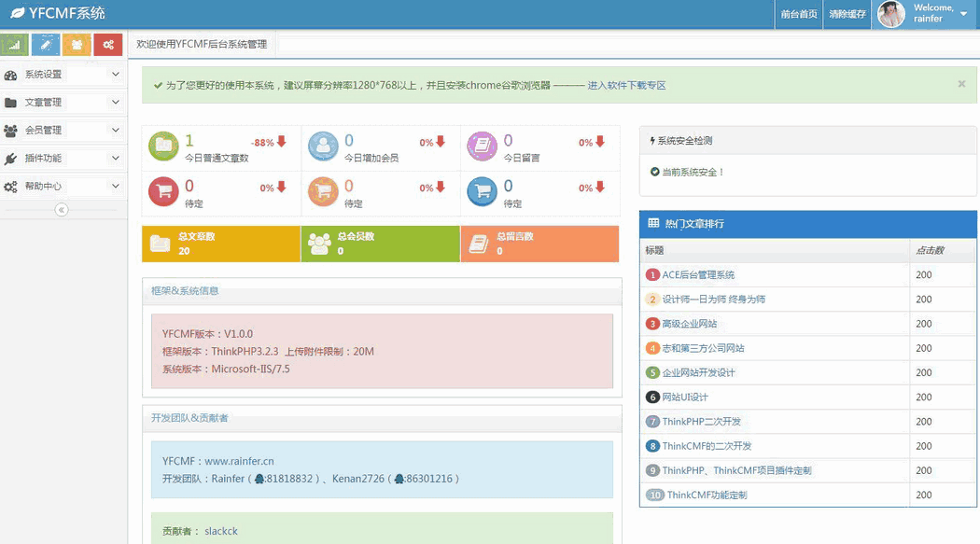Collapse the sidebar with double-arrow button
The height and width of the screenshot is (544, 980).
[62, 210]
